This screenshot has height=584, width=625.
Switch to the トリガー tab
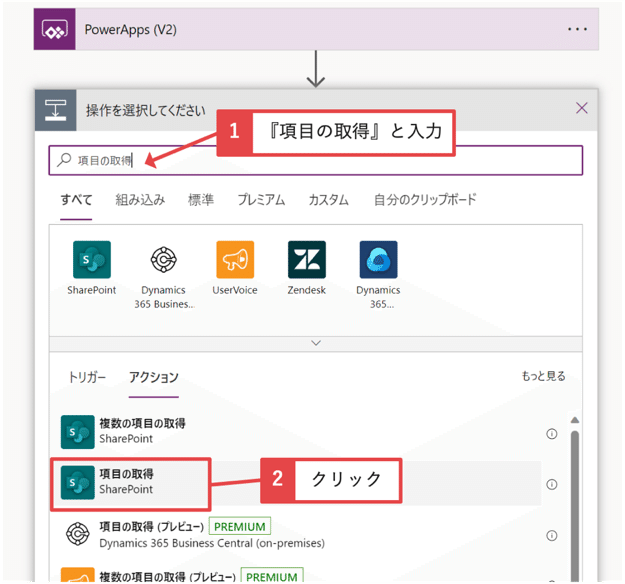pyautogui.click(x=87, y=377)
